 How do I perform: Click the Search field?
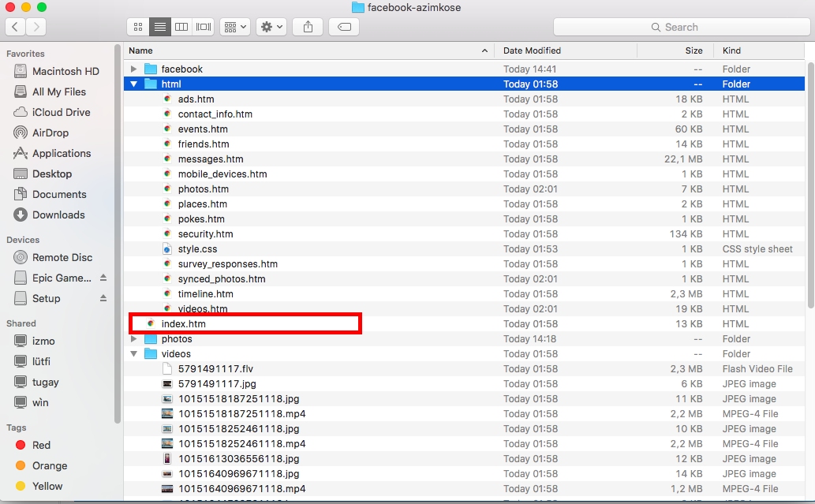(x=682, y=27)
